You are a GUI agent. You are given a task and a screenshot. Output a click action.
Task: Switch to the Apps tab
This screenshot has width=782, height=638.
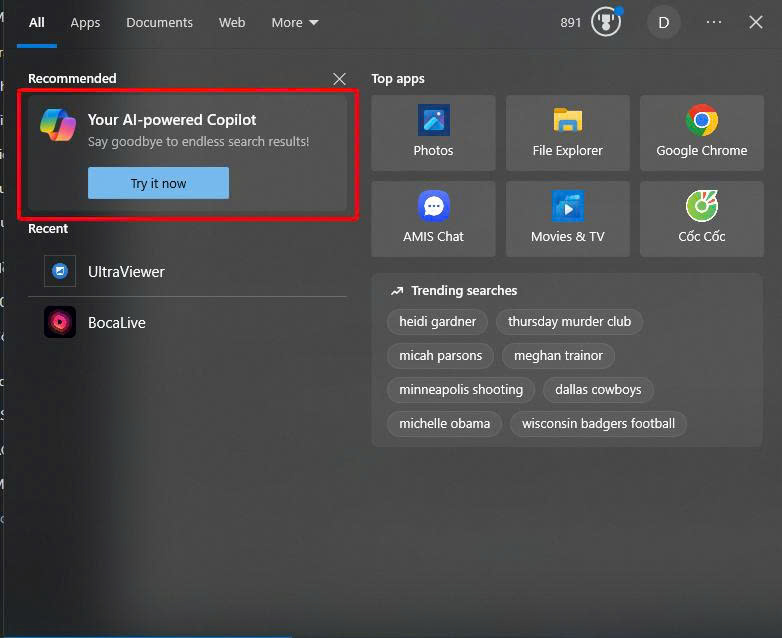pos(85,22)
